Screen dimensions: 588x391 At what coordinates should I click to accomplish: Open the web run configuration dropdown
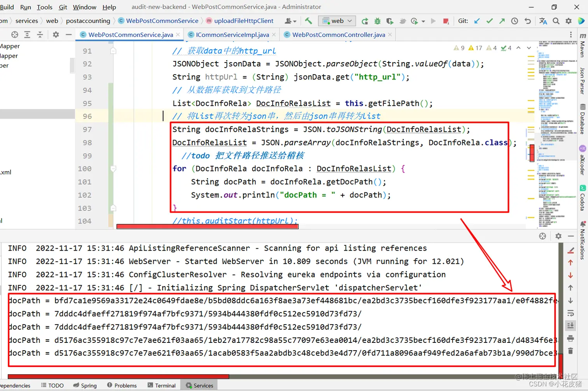click(337, 21)
